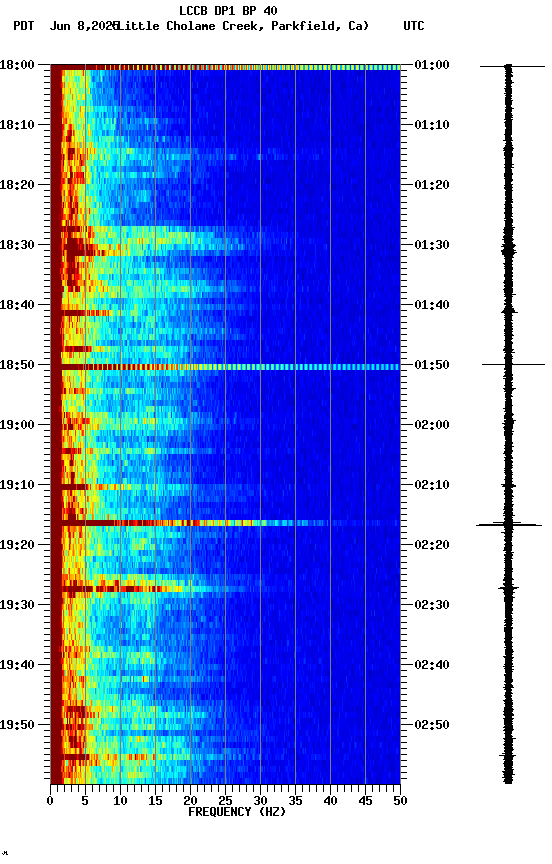Click 'Little Cholame Creek, Parkfield, Ca)' text

243,26
